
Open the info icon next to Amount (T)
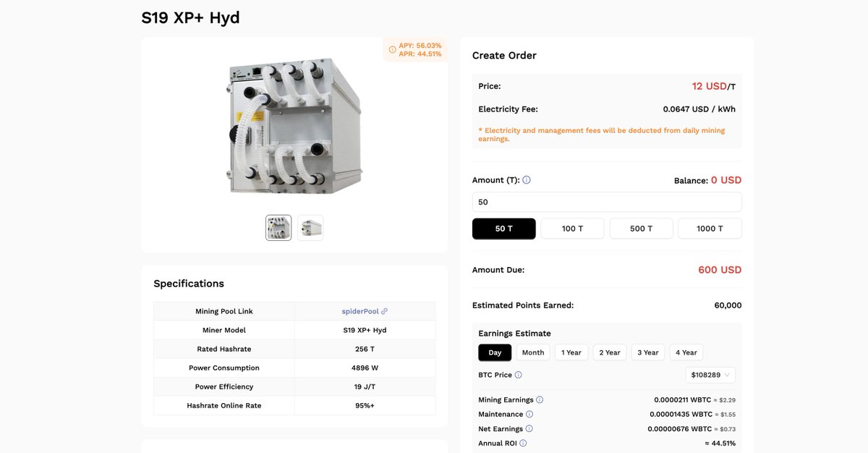527,180
